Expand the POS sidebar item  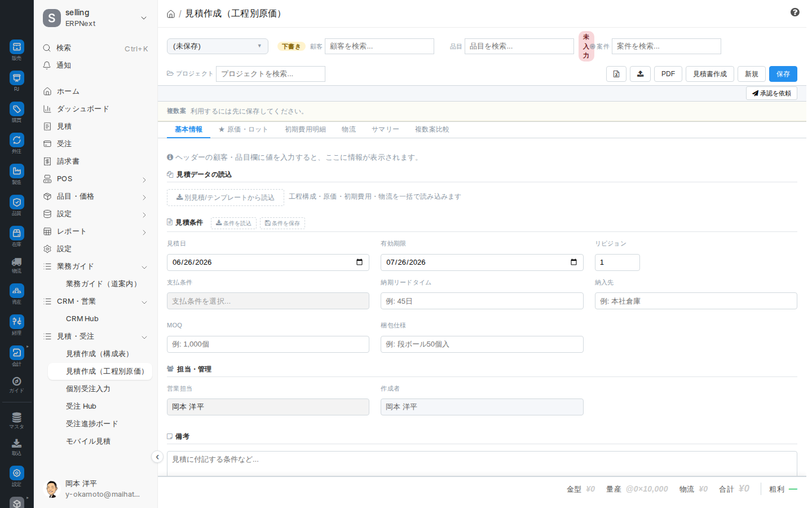click(x=144, y=179)
